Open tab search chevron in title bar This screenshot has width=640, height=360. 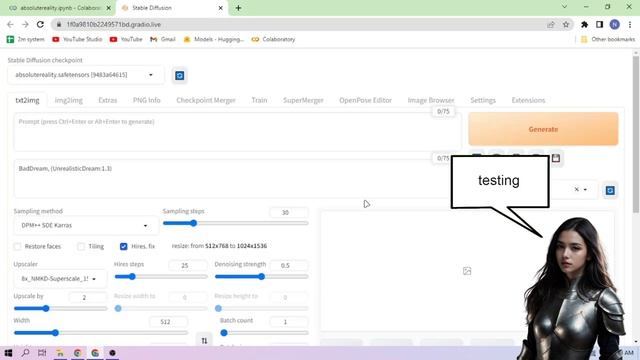[x=564, y=7]
